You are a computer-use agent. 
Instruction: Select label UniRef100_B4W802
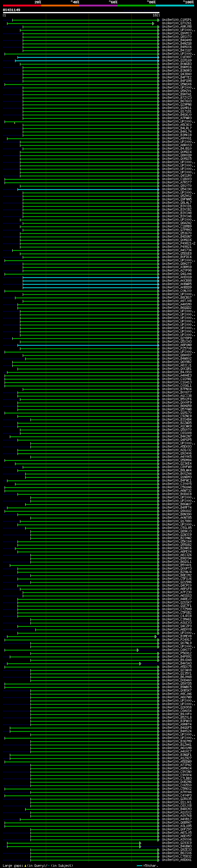(x=177, y=358)
